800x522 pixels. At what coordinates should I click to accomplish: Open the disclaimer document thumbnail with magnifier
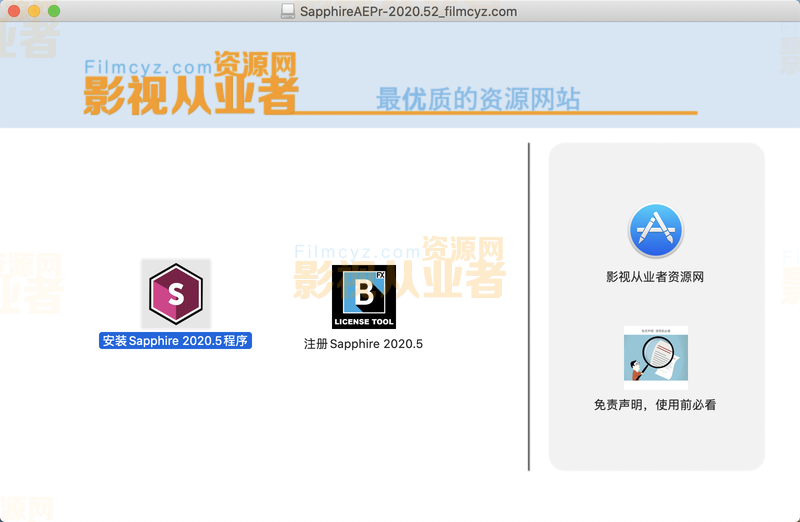coord(656,358)
